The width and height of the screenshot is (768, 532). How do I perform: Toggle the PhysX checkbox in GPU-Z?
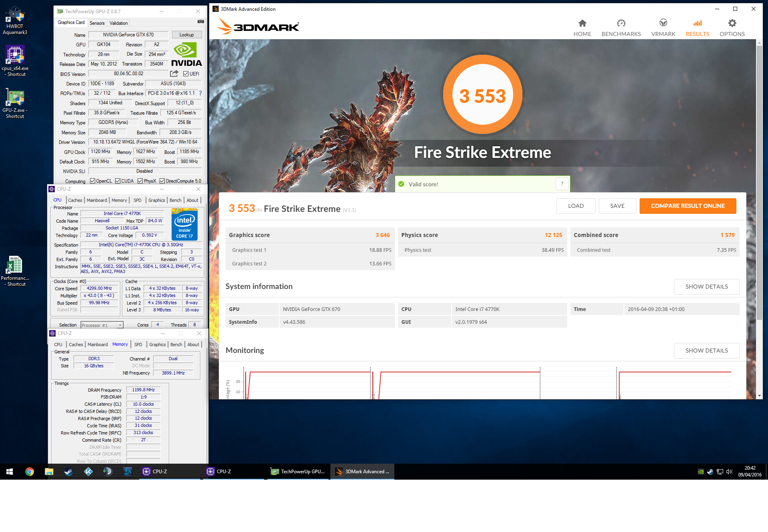[140, 181]
